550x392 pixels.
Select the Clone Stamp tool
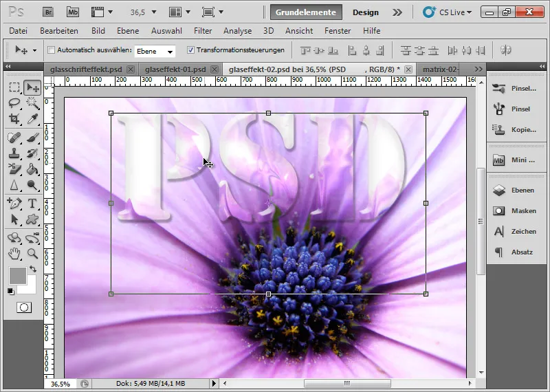14,153
